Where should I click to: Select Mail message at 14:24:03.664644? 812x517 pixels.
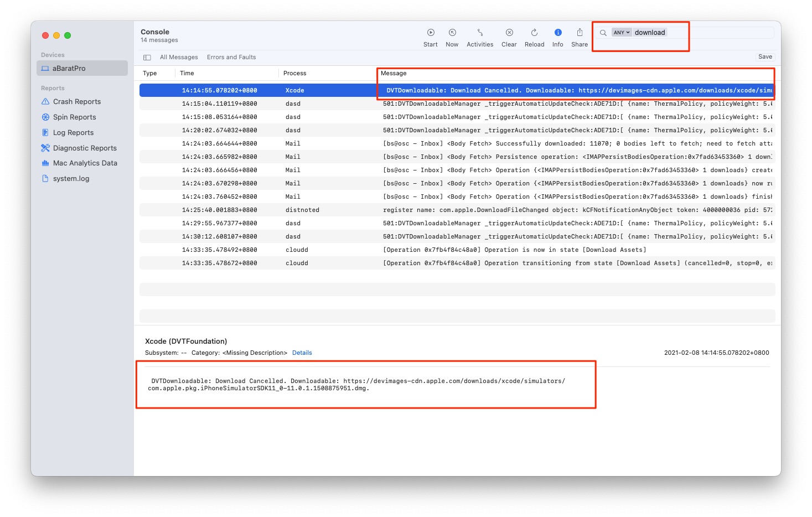457,143
